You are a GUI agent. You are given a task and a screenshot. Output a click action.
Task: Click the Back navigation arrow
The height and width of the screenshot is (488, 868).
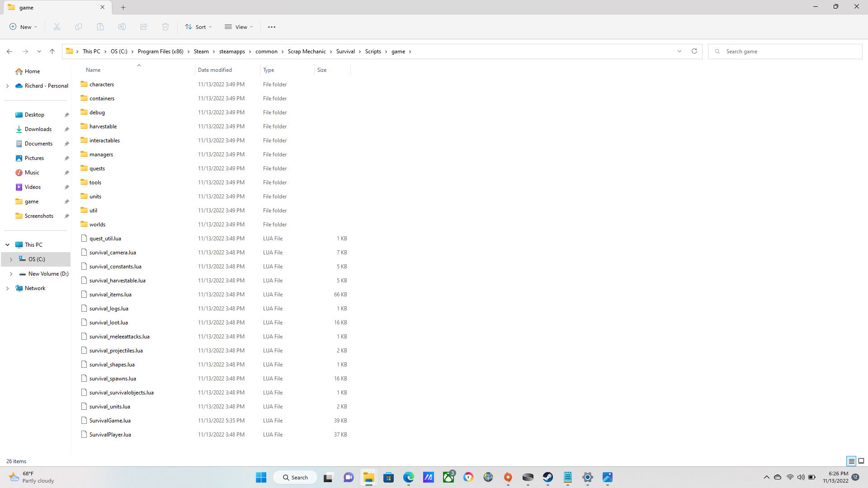(x=9, y=52)
